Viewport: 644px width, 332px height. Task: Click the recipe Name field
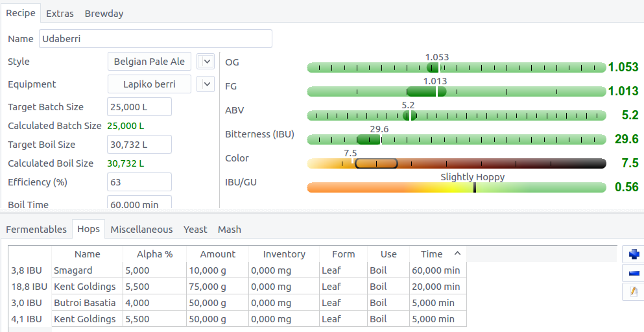click(x=155, y=39)
